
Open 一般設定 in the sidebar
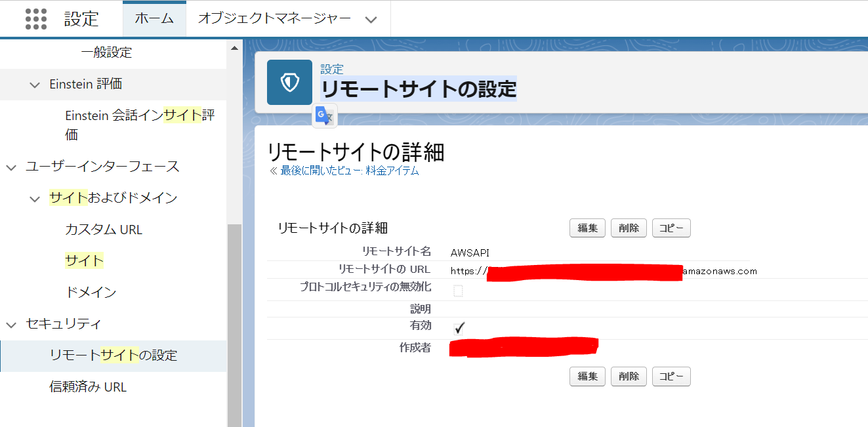click(x=106, y=52)
